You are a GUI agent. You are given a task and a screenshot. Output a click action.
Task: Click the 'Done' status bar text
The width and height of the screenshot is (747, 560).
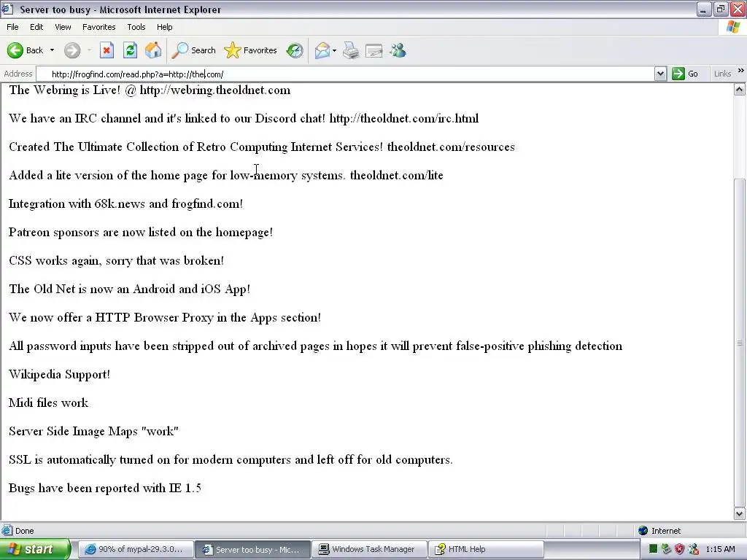click(x=24, y=531)
